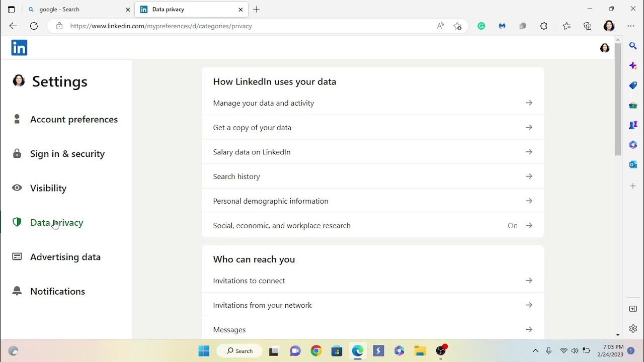Open Invitations to connect setting
This screenshot has width=644, height=362.
tap(373, 281)
